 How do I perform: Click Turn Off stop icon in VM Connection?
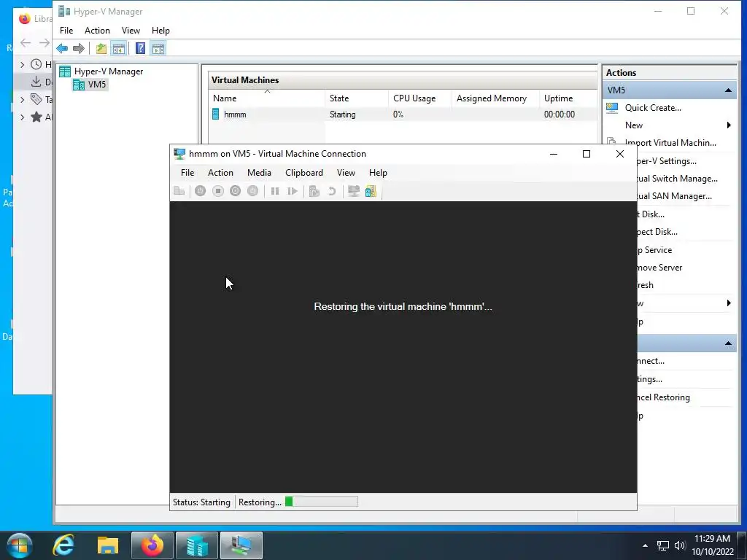[x=217, y=191]
